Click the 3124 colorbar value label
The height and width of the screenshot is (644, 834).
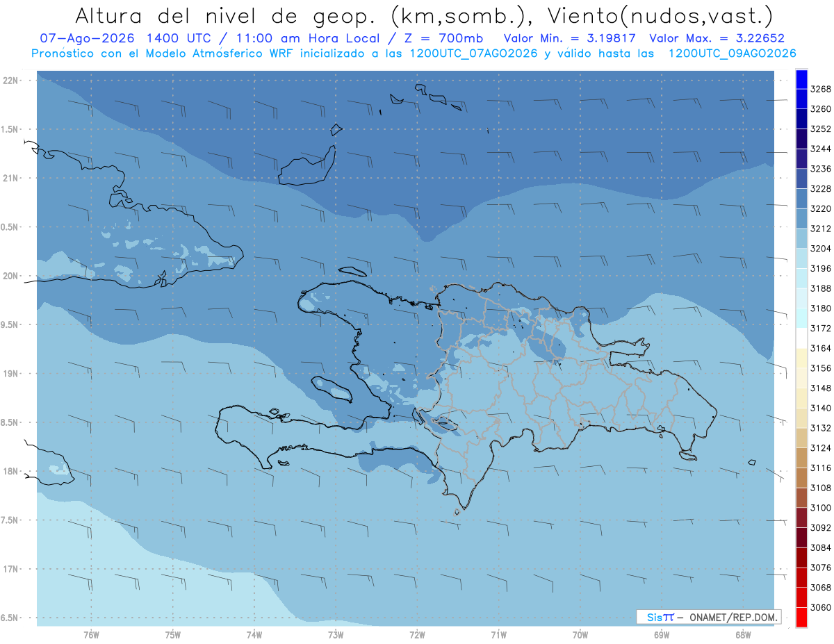coord(821,448)
